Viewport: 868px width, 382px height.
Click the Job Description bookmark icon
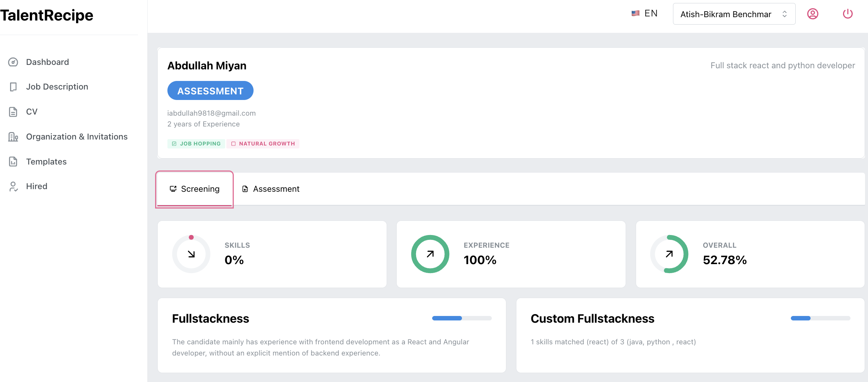(x=13, y=87)
